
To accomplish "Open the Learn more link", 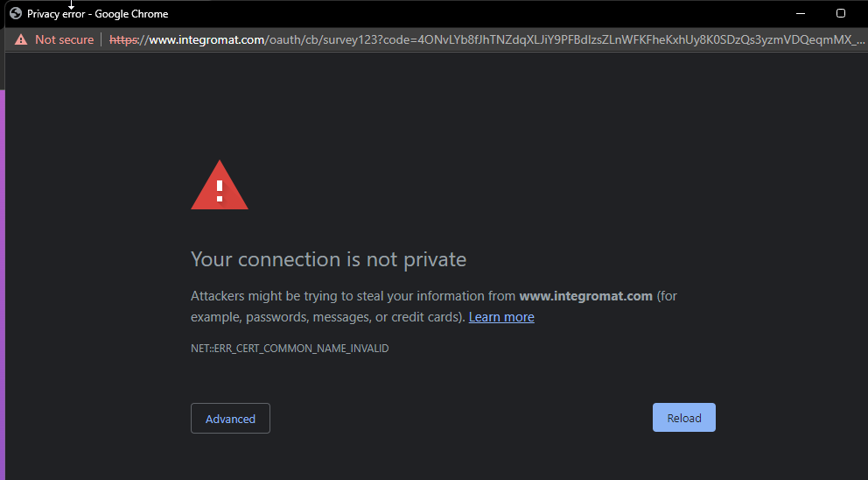I will click(x=501, y=317).
